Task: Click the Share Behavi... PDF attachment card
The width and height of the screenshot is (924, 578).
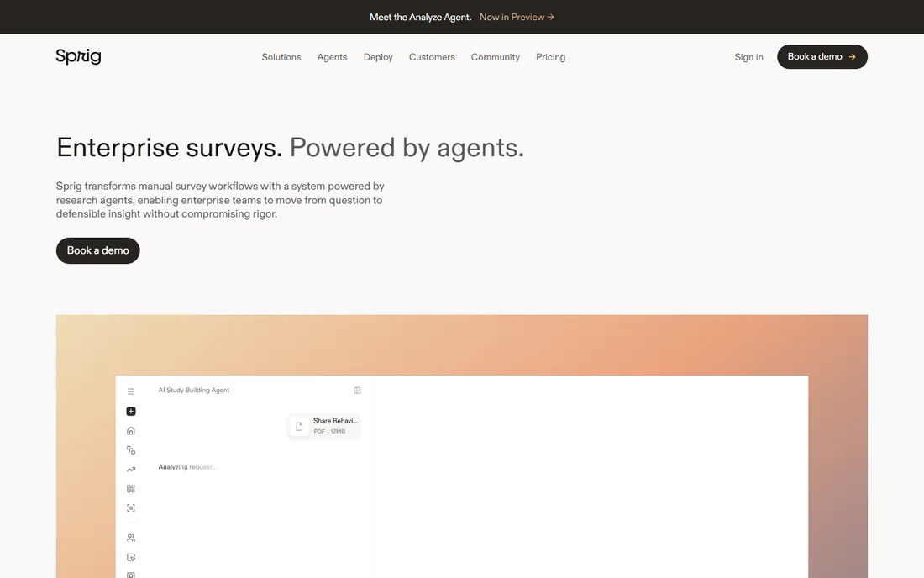Action: tap(323, 426)
